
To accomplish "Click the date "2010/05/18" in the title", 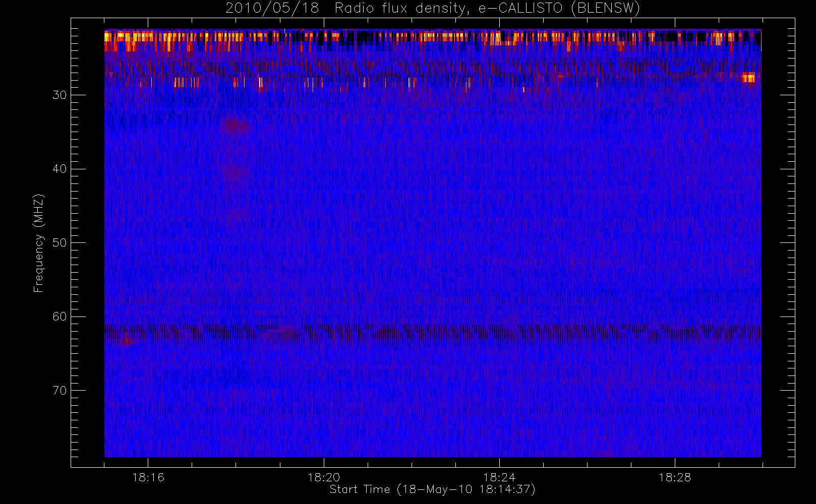I will 272,9.
